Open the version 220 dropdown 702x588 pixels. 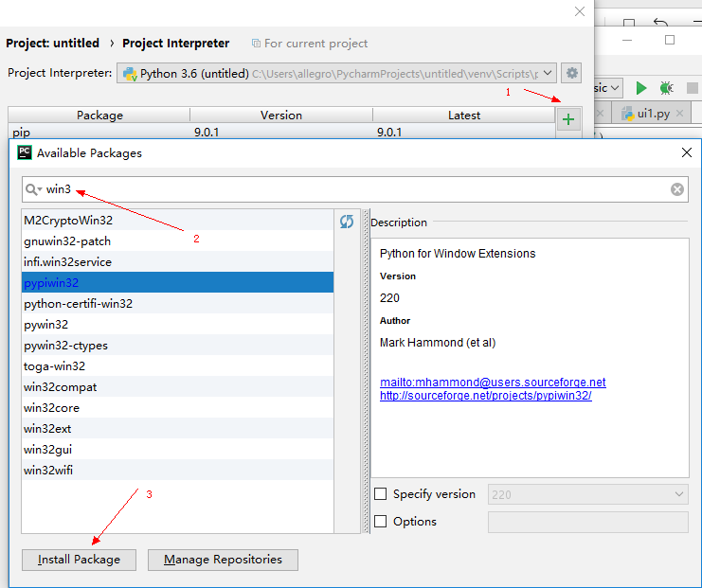[587, 494]
